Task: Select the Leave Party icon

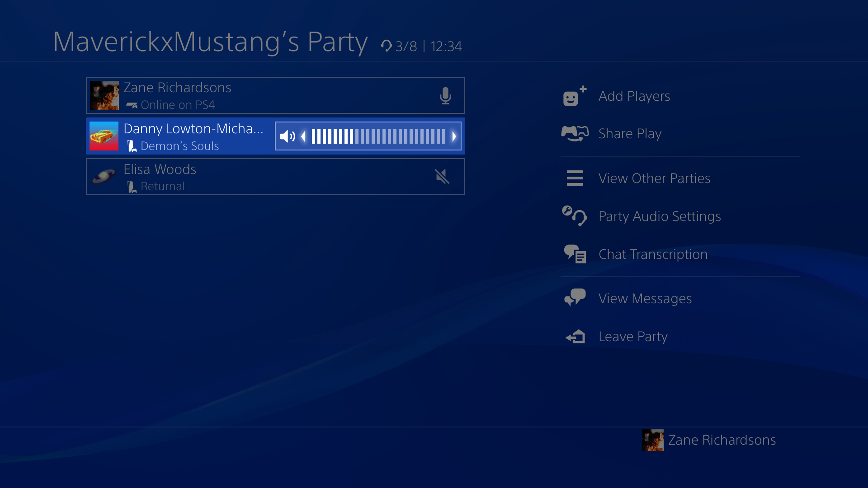Action: 574,336
